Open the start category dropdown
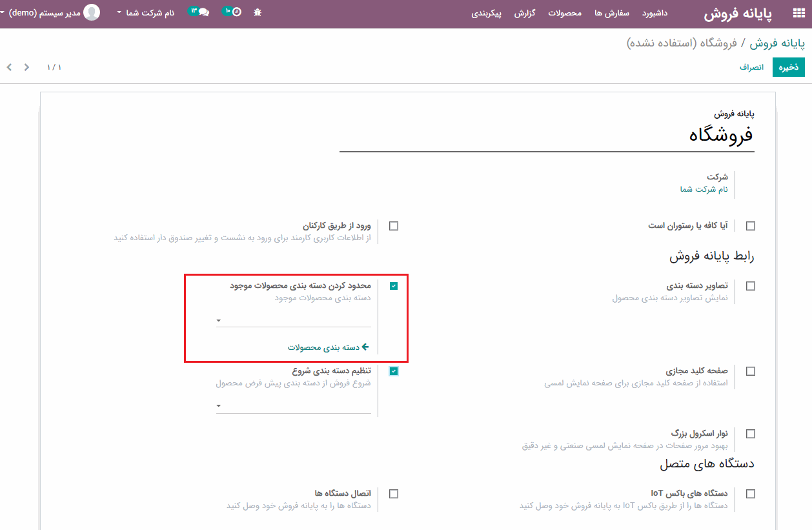The height and width of the screenshot is (530, 812). 294,405
